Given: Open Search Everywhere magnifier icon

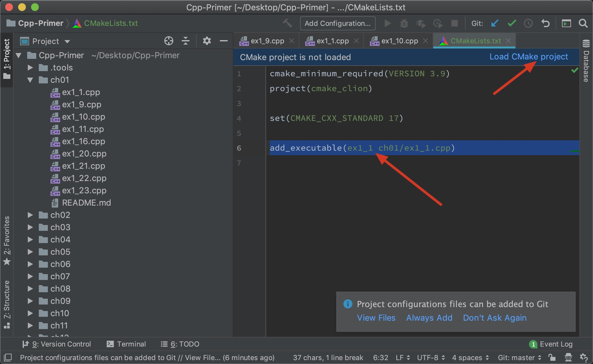Looking at the screenshot, I should [583, 23].
